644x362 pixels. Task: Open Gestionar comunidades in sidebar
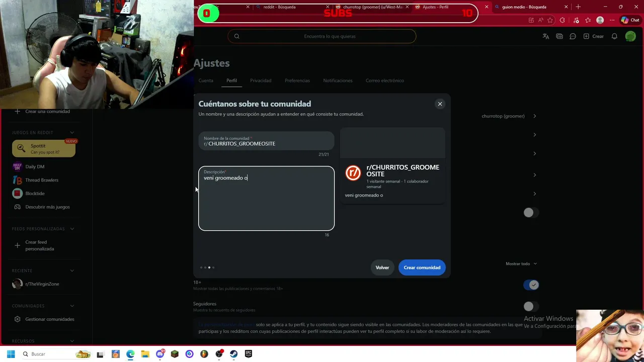pyautogui.click(x=44, y=319)
